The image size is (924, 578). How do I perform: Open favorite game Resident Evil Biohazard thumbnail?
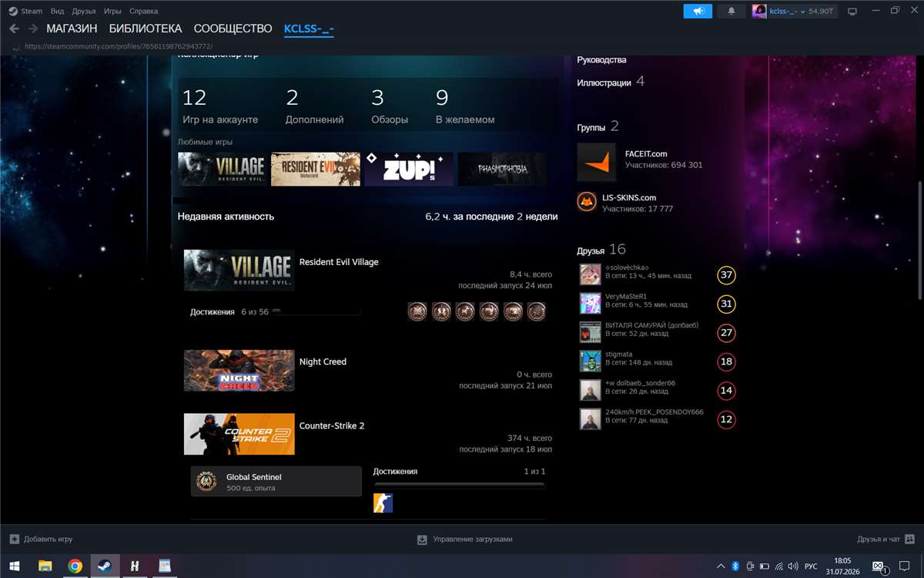pyautogui.click(x=316, y=169)
